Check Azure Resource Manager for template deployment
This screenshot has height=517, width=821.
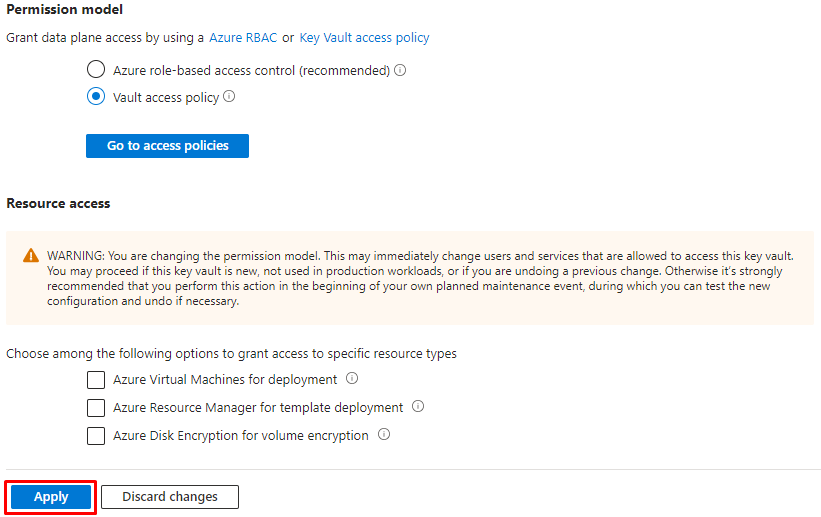(96, 408)
